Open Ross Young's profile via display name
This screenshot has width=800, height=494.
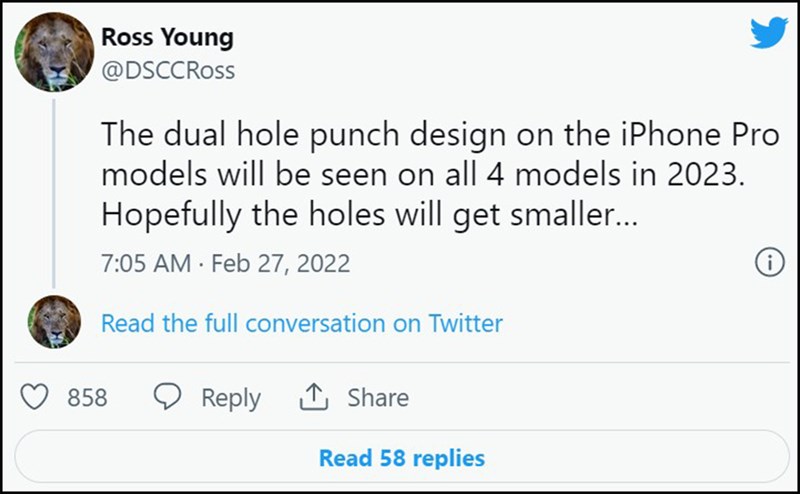point(167,37)
